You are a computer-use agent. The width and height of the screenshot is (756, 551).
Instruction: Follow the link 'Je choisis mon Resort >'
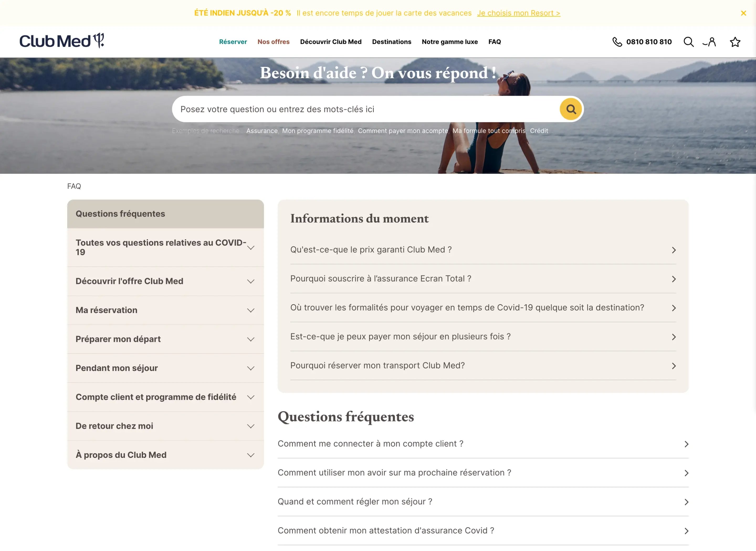coord(518,13)
